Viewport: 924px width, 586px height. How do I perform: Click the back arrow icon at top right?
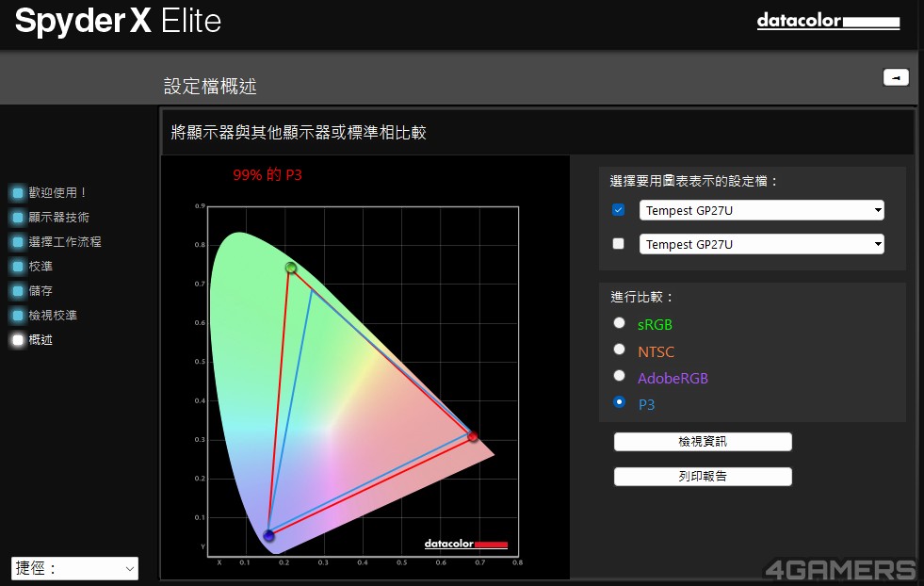(896, 77)
